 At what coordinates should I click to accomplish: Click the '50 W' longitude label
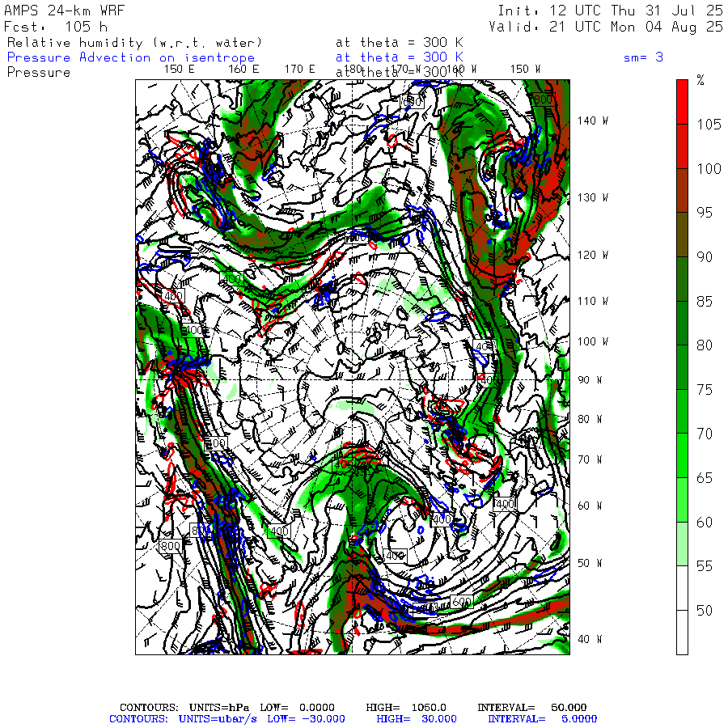(590, 563)
